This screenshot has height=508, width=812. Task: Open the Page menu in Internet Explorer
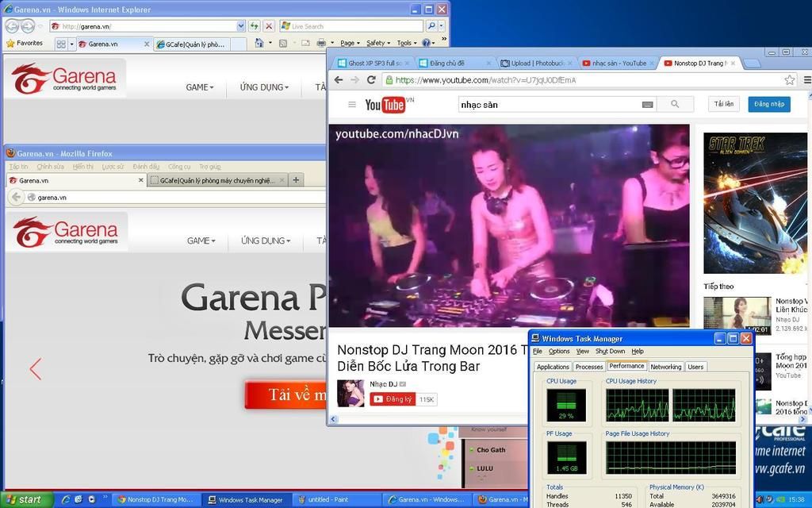[350, 44]
